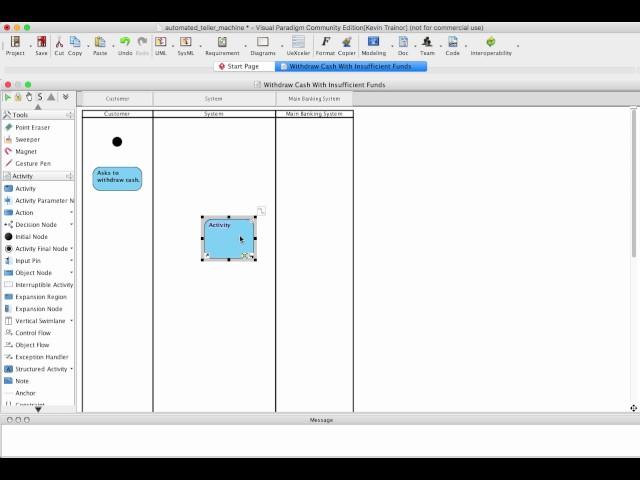Select the Control Flow connector tool

pos(33,333)
